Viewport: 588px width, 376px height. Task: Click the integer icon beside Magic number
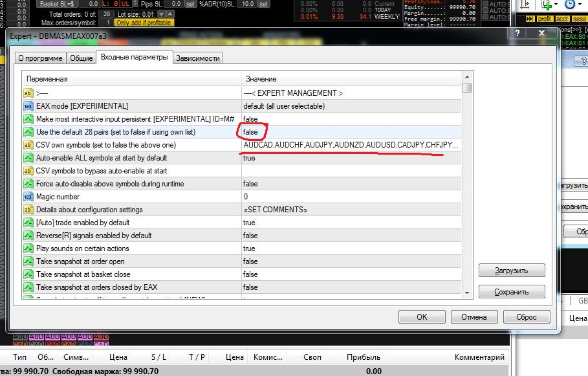[28, 197]
